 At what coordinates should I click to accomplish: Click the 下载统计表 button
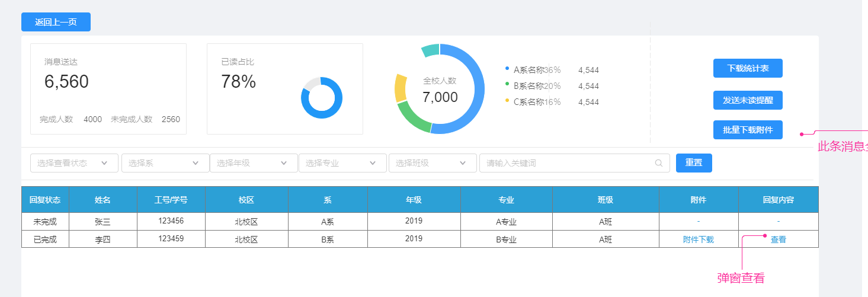(x=748, y=68)
